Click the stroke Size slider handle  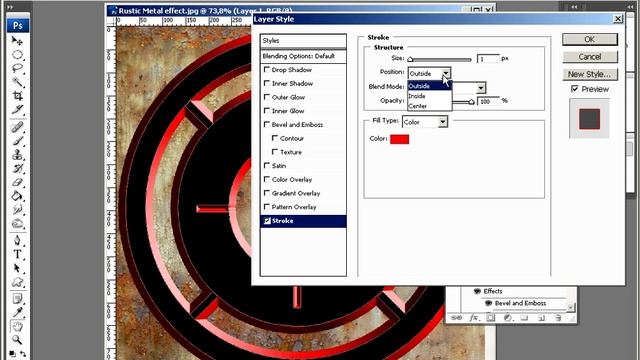pyautogui.click(x=410, y=60)
